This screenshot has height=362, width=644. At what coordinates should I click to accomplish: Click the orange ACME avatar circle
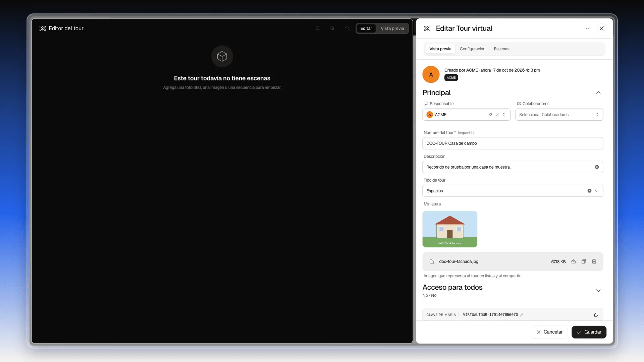(x=431, y=74)
